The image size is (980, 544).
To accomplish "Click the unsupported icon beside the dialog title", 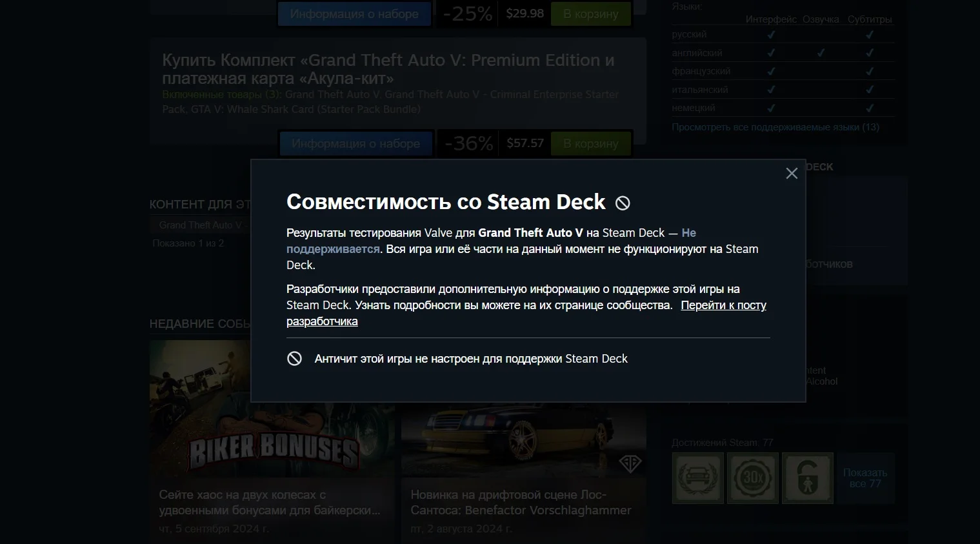I will (x=623, y=203).
